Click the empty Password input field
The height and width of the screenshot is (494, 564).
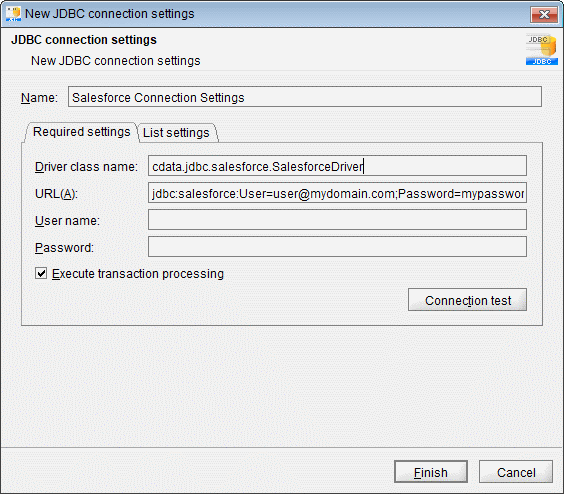tap(337, 246)
